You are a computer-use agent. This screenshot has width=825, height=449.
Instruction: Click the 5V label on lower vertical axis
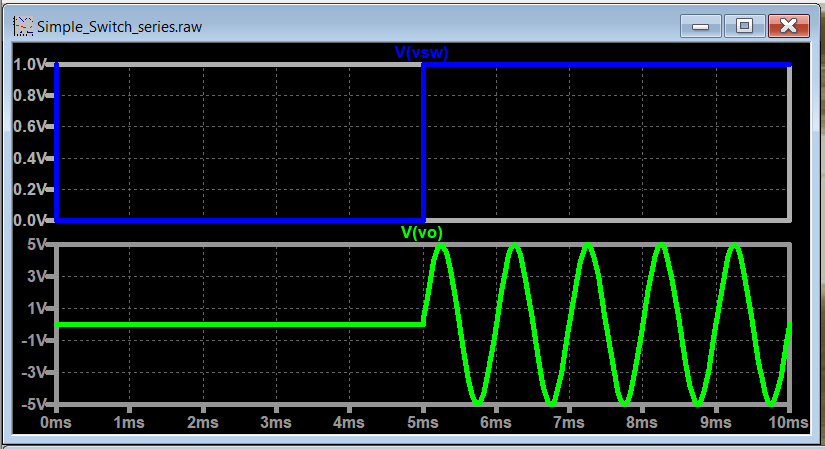coord(37,245)
